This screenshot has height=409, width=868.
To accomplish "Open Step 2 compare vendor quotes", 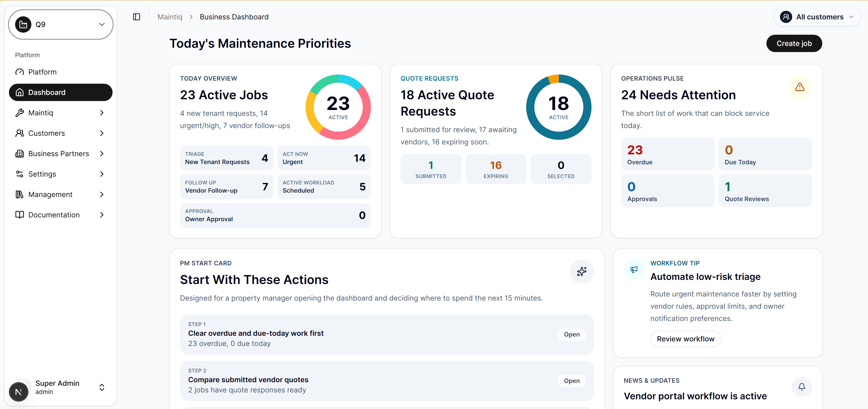I will pyautogui.click(x=572, y=381).
